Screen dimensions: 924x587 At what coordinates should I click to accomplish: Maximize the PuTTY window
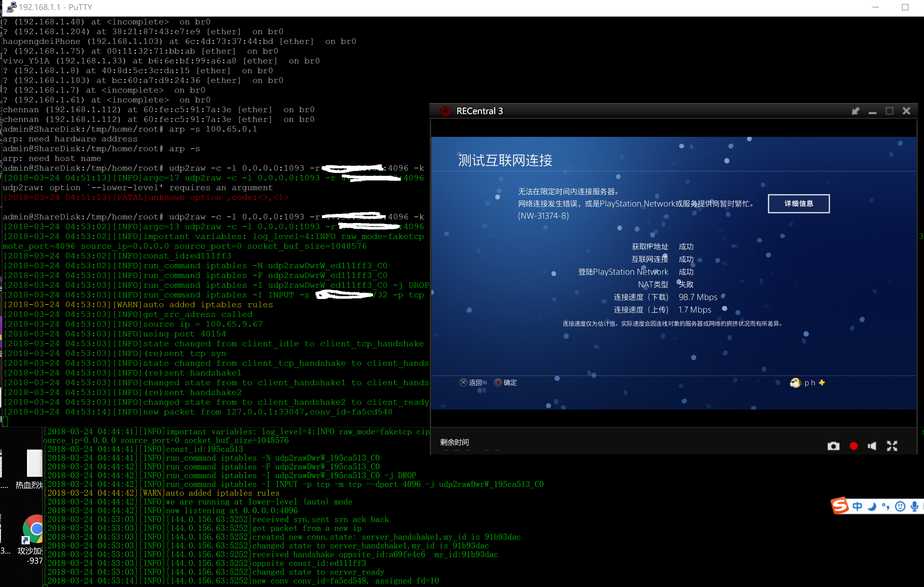pos(905,7)
